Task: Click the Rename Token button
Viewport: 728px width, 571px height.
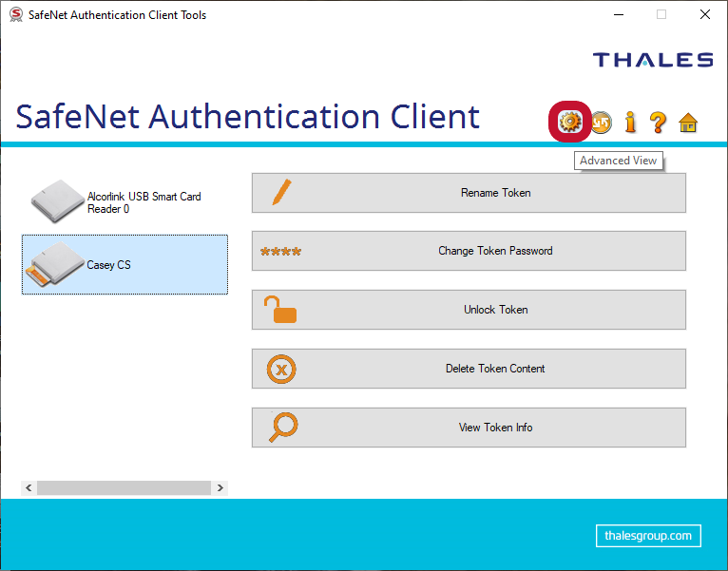Action: [x=469, y=193]
